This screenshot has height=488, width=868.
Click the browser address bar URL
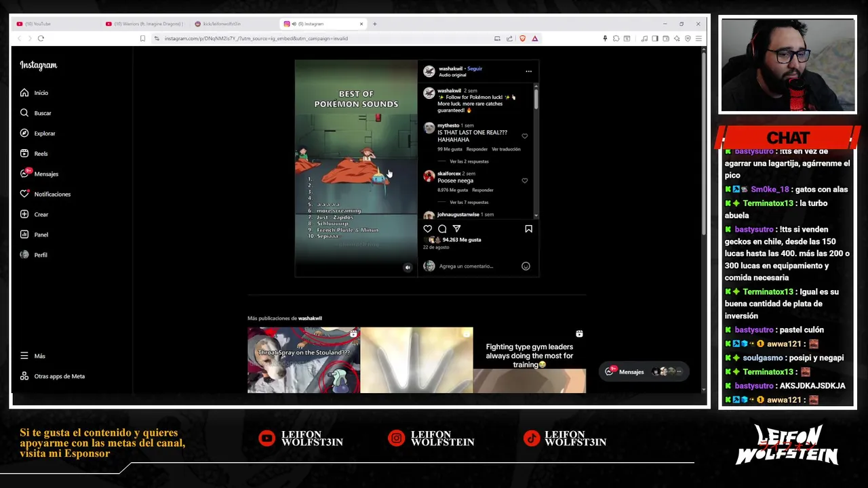[256, 39]
